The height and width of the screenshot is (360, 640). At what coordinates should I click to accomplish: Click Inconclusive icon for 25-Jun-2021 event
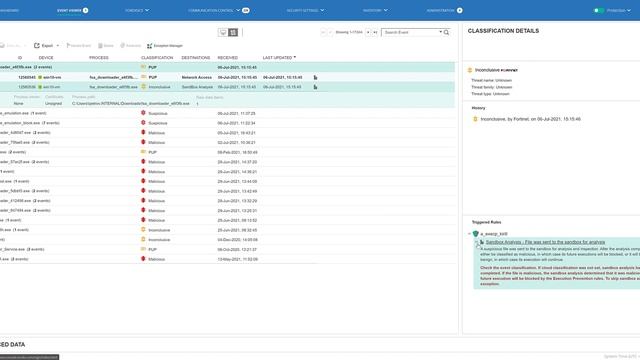[x=143, y=230]
